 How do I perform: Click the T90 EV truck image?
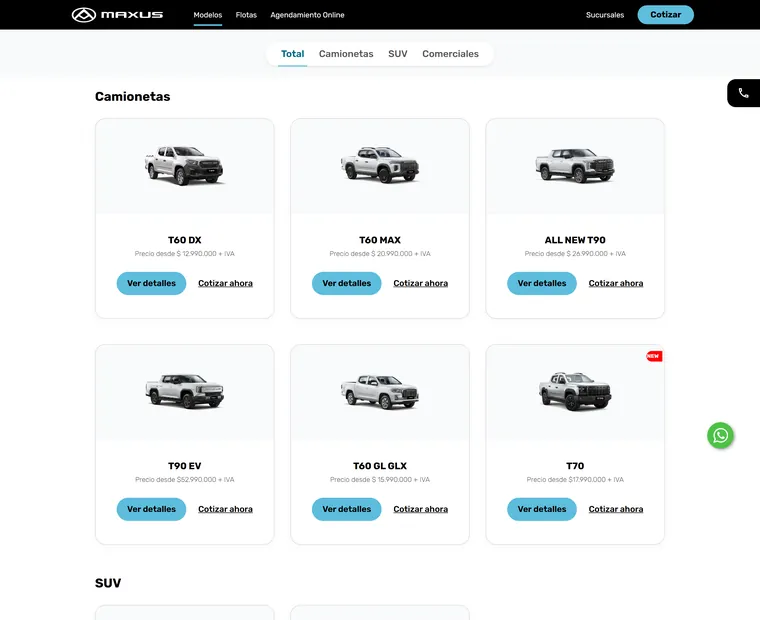click(x=185, y=391)
